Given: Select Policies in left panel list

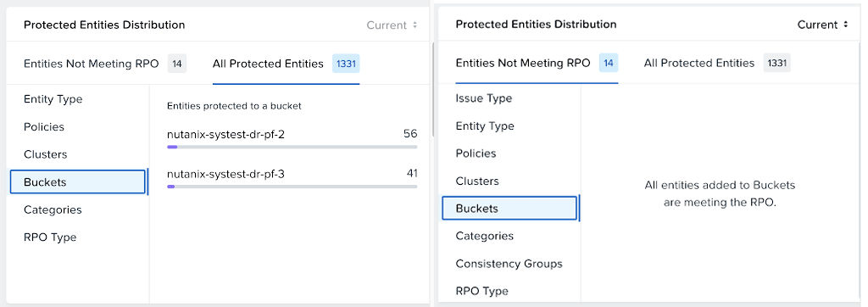Looking at the screenshot, I should pos(44,127).
